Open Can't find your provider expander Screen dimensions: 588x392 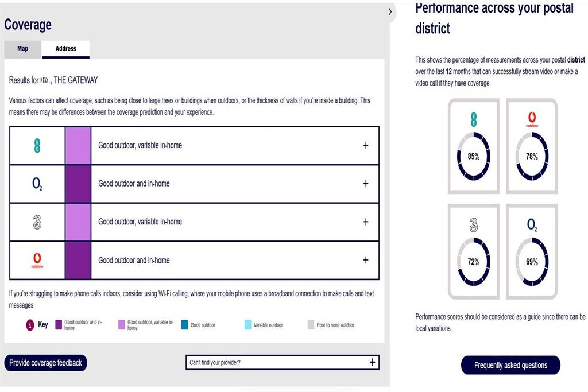pos(283,362)
